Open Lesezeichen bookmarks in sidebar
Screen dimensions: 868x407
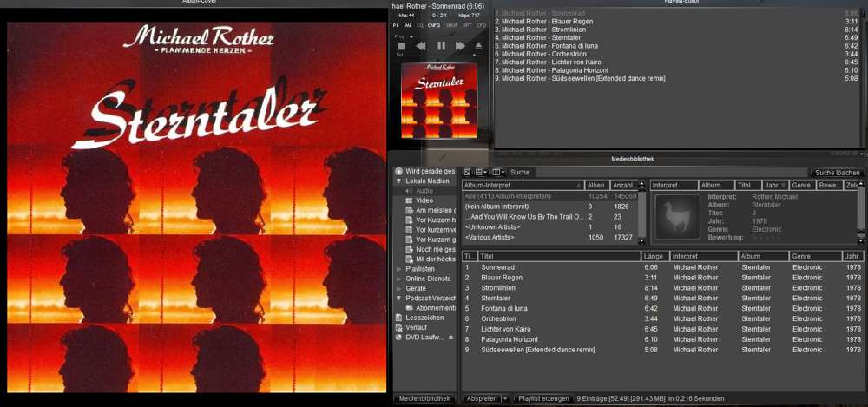coord(424,318)
